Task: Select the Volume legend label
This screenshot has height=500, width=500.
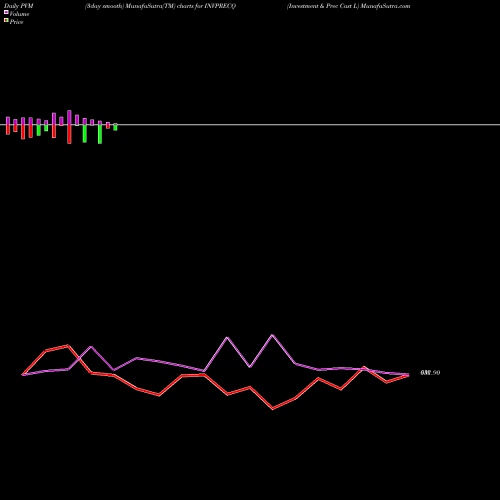Action: click(x=19, y=14)
